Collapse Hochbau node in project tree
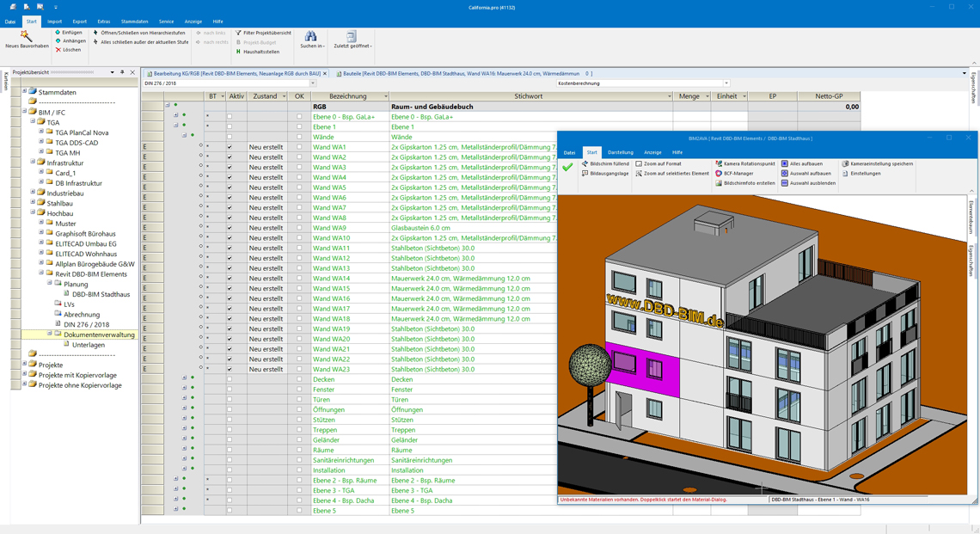This screenshot has width=980, height=534. [34, 212]
